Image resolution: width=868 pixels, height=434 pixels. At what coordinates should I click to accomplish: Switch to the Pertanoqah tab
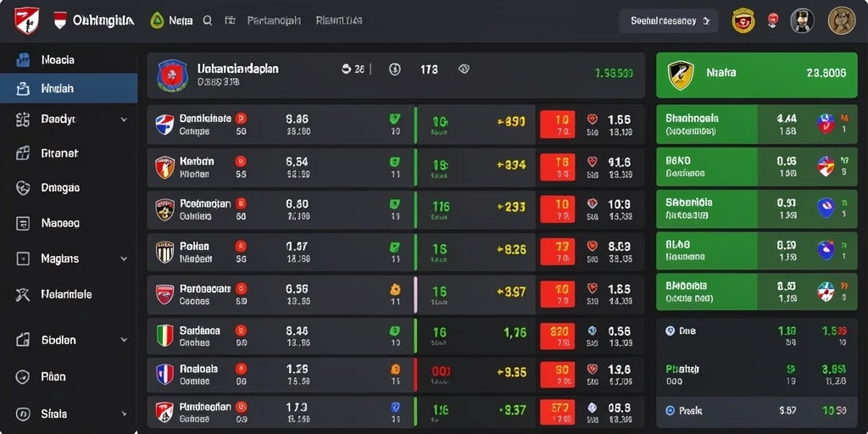point(274,21)
